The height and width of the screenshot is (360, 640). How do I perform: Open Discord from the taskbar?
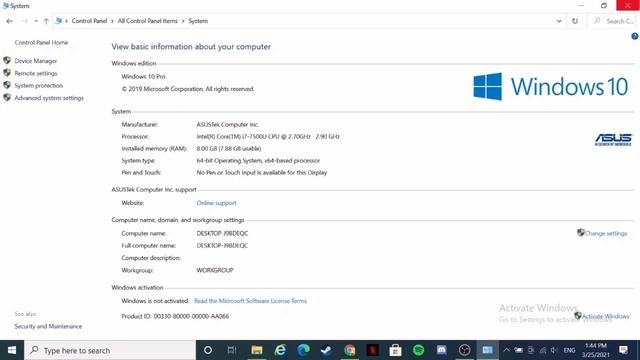[x=442, y=350]
